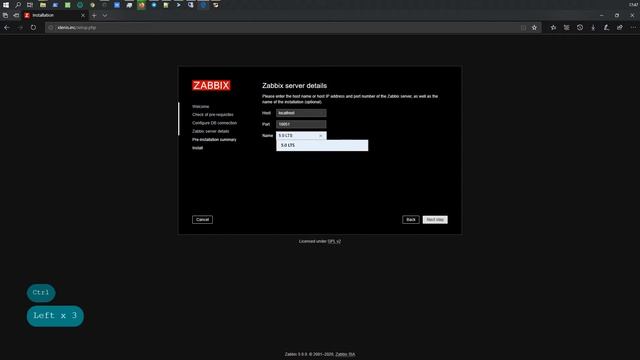Click the ZABBIX logo
Image resolution: width=640 pixels, height=360 pixels.
(211, 85)
